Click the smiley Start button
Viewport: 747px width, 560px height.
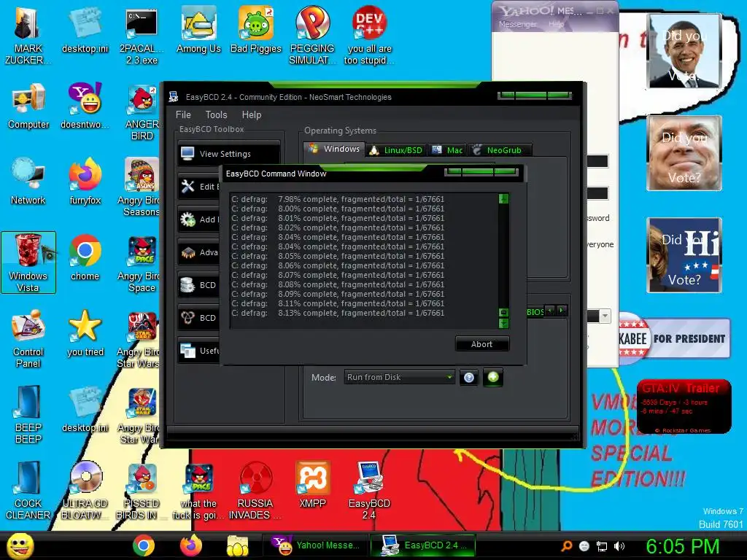pos(20,545)
